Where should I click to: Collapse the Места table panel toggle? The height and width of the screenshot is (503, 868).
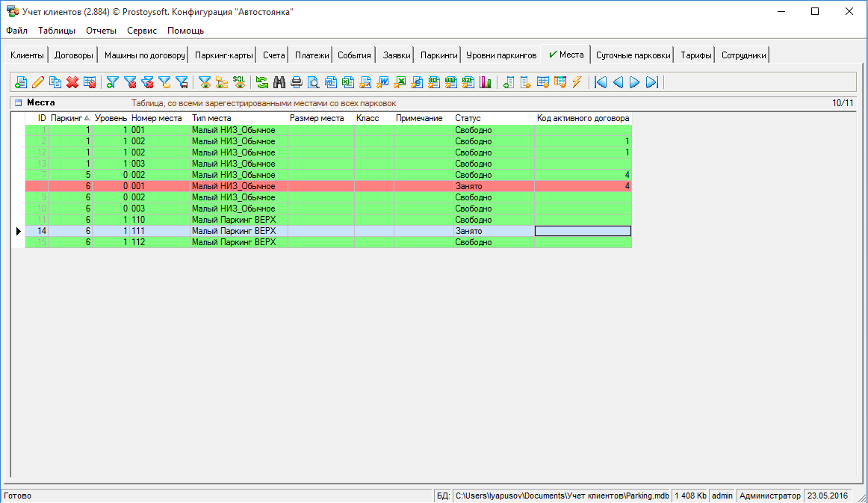click(x=18, y=103)
